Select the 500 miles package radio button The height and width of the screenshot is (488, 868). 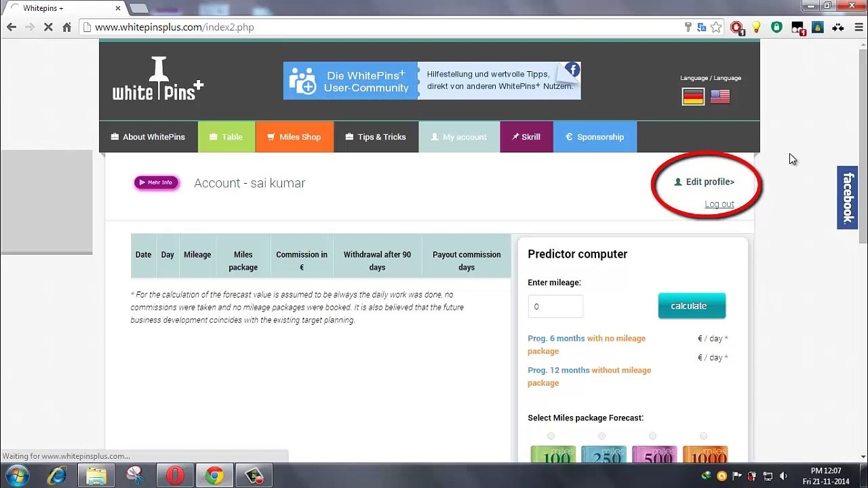tap(652, 436)
